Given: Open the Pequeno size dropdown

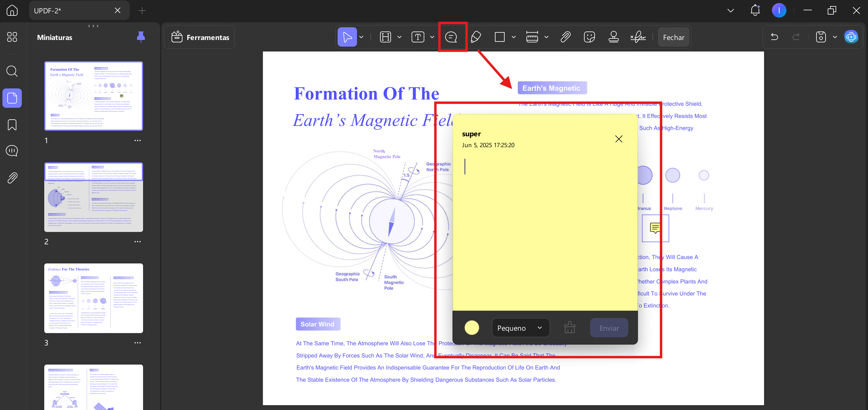Looking at the screenshot, I should pos(521,328).
